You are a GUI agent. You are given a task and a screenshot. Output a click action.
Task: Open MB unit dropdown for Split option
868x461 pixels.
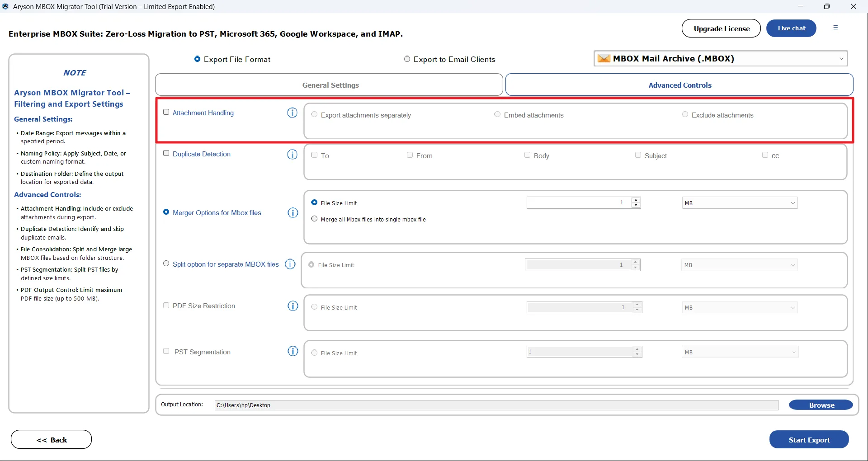click(x=740, y=265)
